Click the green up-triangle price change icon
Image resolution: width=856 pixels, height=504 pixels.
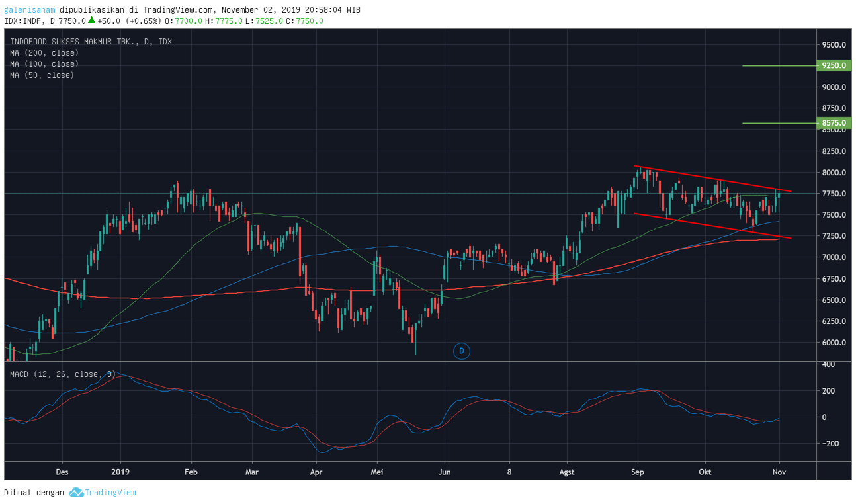tap(91, 20)
